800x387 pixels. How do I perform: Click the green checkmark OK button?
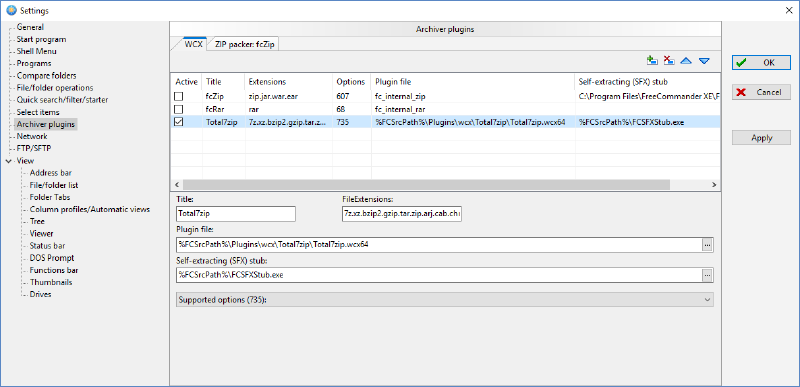[762, 62]
